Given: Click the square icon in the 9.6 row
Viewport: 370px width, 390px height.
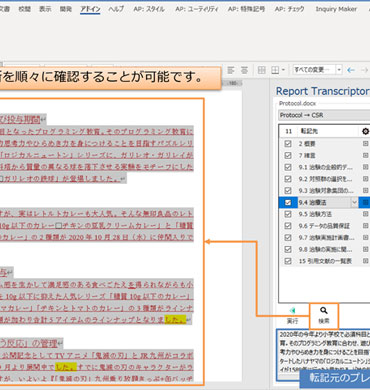Looking at the screenshot, I should click(366, 226).
